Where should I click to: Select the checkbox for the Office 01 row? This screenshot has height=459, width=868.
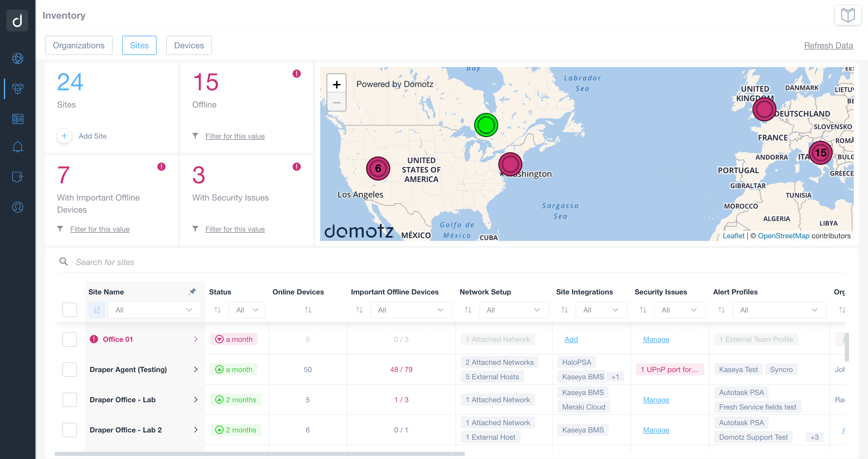click(x=69, y=339)
